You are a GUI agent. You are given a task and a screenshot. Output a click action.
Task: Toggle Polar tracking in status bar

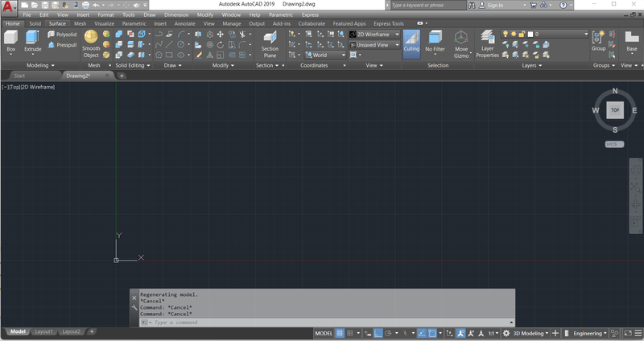click(388, 333)
